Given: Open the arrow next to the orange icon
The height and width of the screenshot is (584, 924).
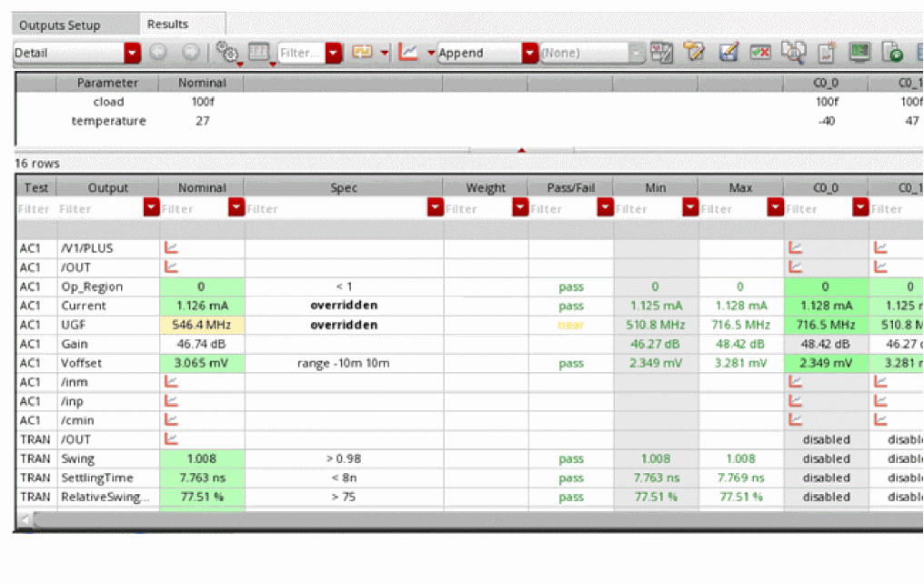Looking at the screenshot, I should (x=384, y=53).
